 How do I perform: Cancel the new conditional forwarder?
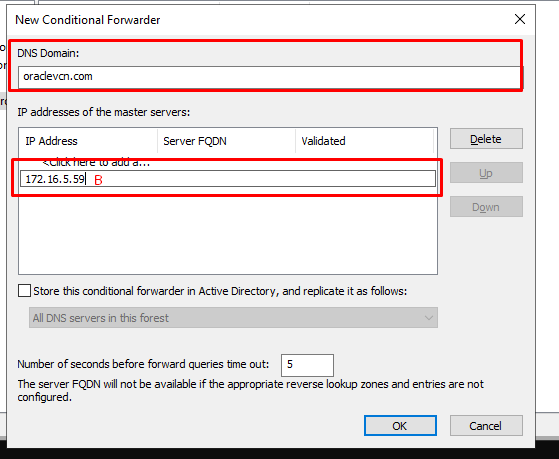click(486, 425)
